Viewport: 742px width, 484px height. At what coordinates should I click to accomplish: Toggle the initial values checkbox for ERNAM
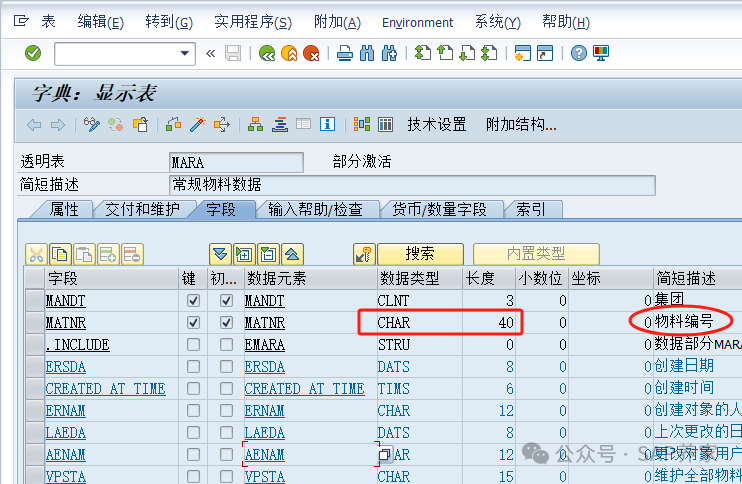coord(226,411)
